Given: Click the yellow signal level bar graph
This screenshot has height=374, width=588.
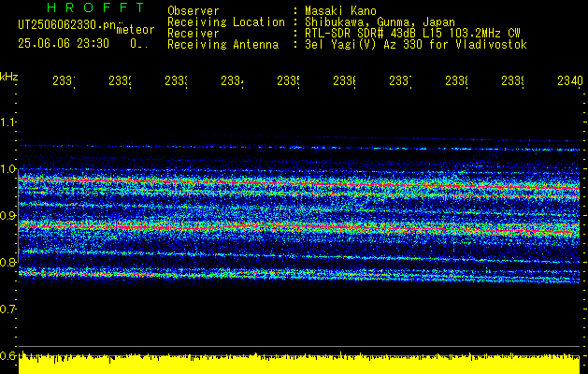Looking at the screenshot, I should coord(299,364).
